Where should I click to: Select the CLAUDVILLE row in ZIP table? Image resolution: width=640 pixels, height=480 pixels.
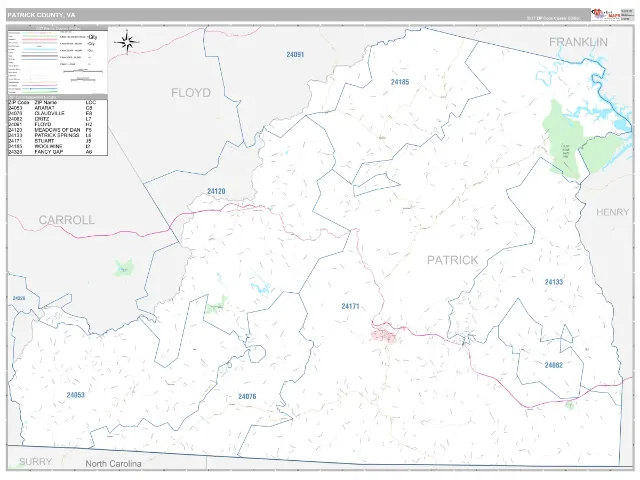pyautogui.click(x=57, y=113)
